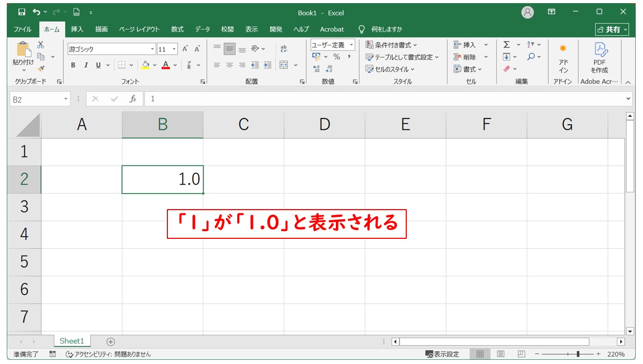Toggle middle vertical alignment
643x364 pixels.
(x=229, y=48)
